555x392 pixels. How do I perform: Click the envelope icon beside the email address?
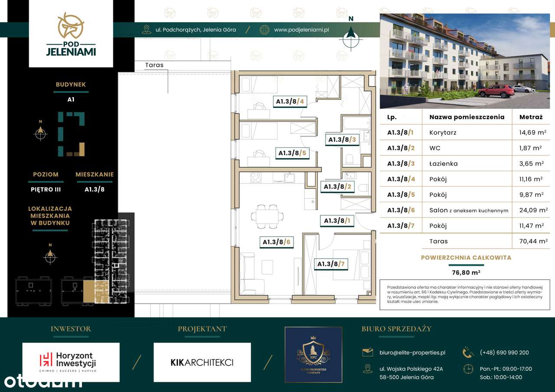click(367, 353)
